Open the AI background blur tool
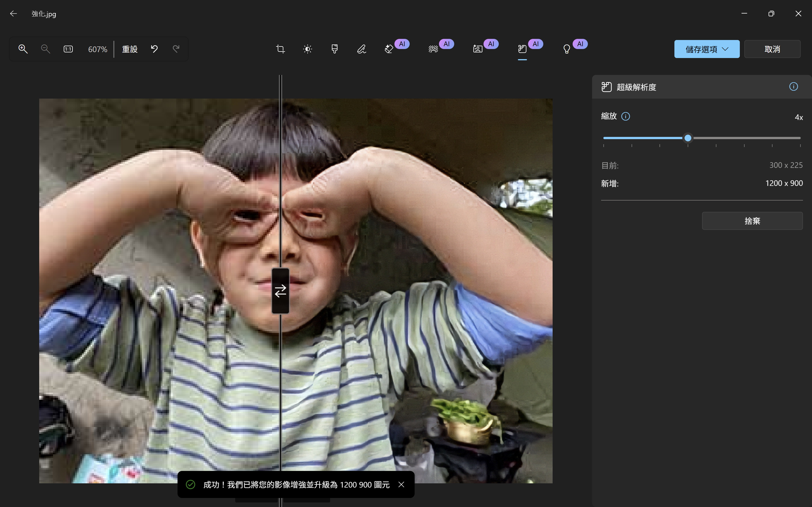This screenshot has width=812, height=507. (x=433, y=49)
